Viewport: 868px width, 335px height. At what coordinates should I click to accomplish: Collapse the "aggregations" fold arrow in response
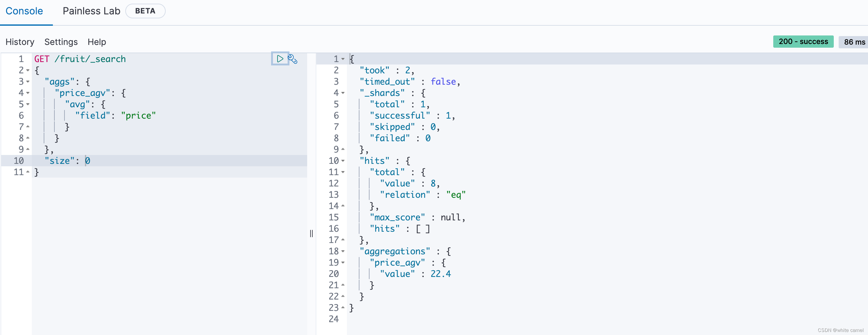point(343,252)
